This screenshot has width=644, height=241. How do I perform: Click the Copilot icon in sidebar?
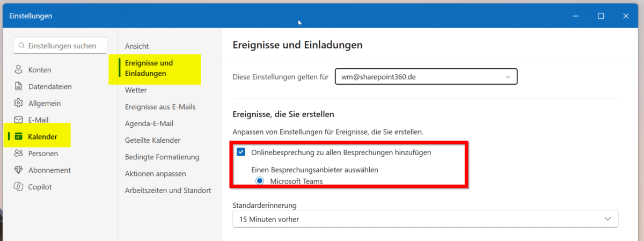coord(19,187)
